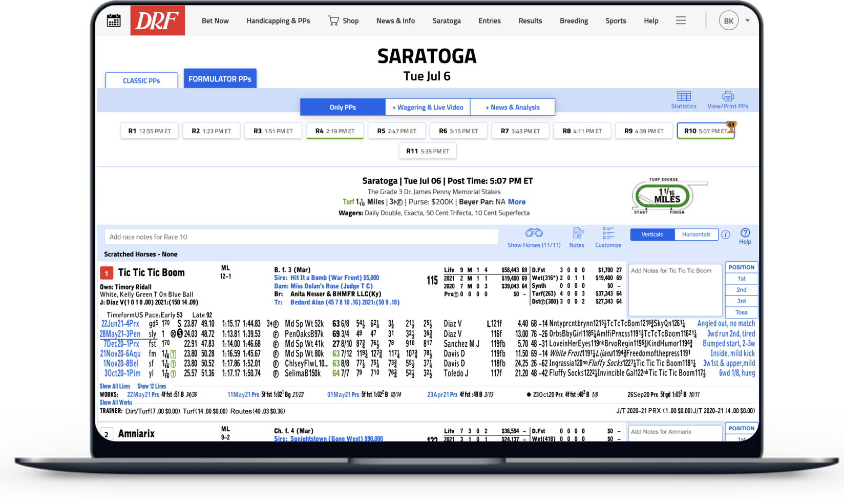
Task: Select race R8 4:11 PM ET
Action: click(582, 131)
